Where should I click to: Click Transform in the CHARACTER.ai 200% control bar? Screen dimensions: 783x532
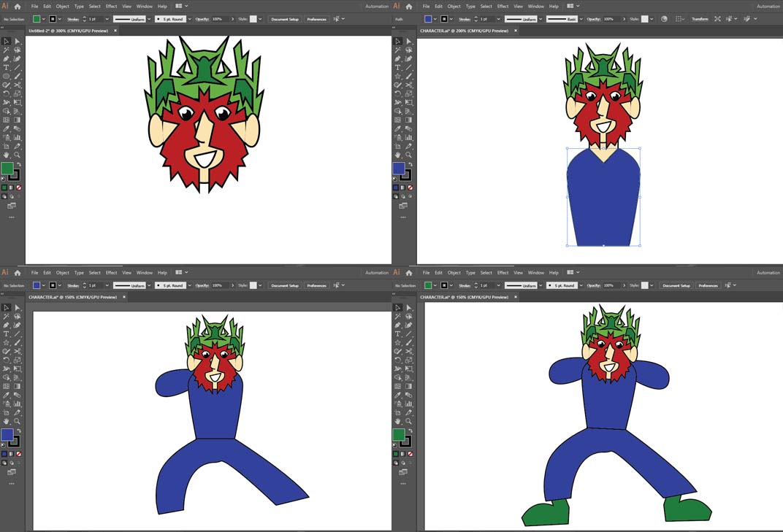pos(700,19)
